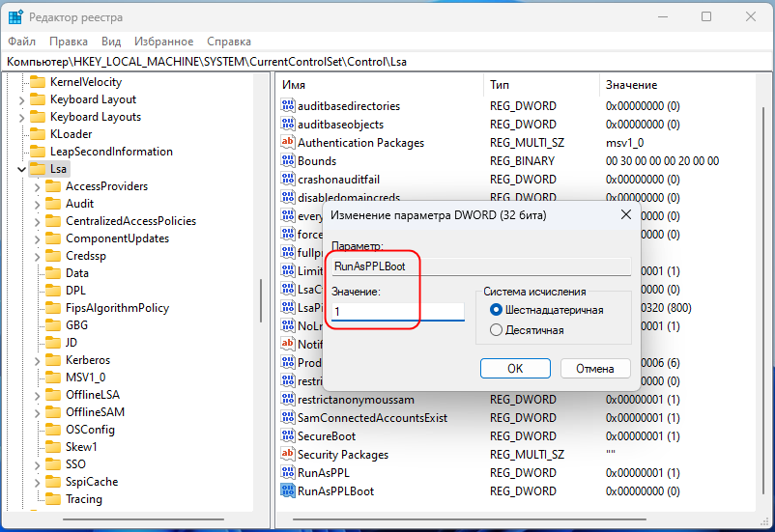Viewport: 775px width, 532px height.
Task: Click the Kerberos folder icon
Action: tap(53, 359)
